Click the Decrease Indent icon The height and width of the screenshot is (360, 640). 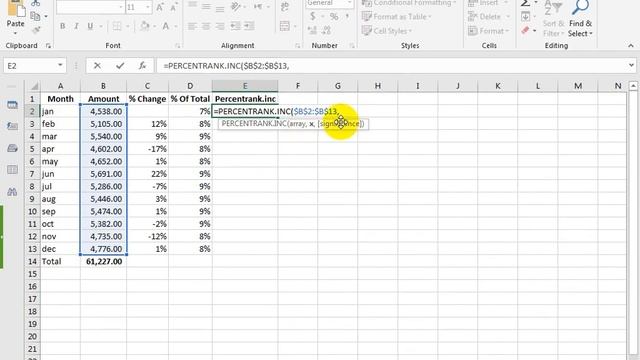(x=236, y=26)
